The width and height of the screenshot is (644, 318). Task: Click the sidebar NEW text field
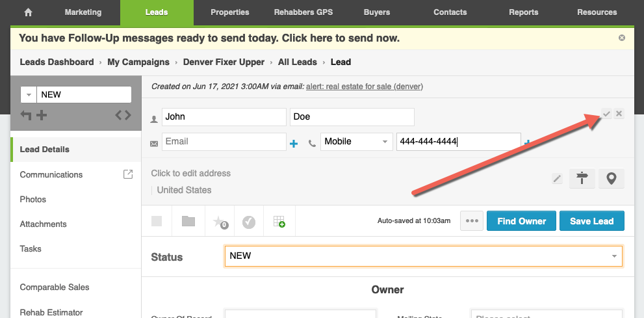point(84,95)
